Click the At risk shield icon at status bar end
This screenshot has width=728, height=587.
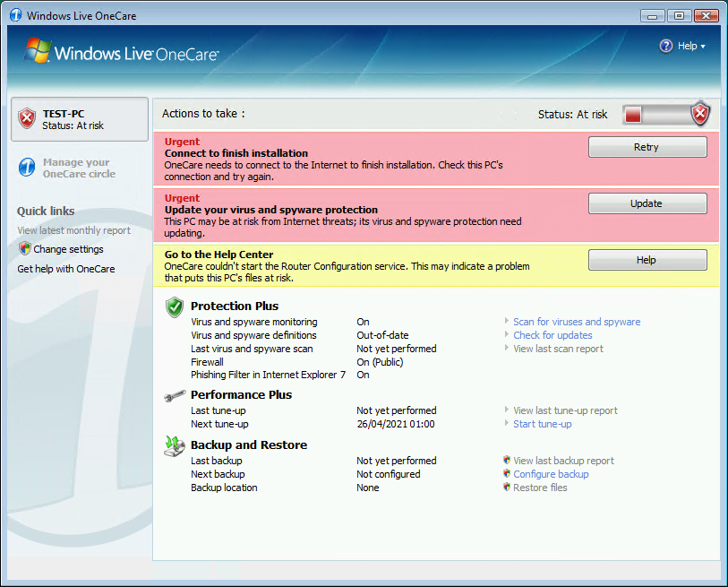pyautogui.click(x=700, y=114)
